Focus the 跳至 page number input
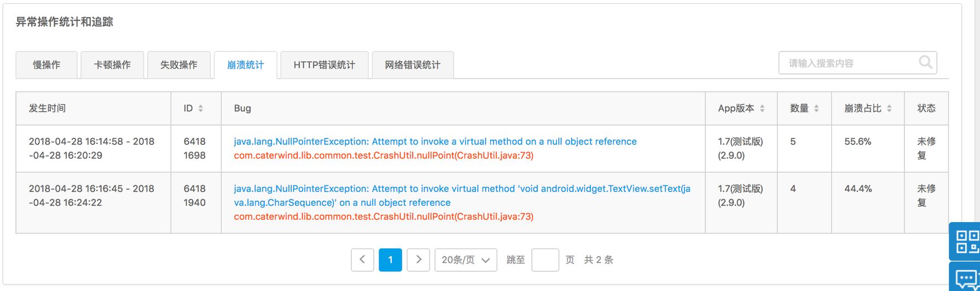Image resolution: width=980 pixels, height=291 pixels. click(x=545, y=260)
